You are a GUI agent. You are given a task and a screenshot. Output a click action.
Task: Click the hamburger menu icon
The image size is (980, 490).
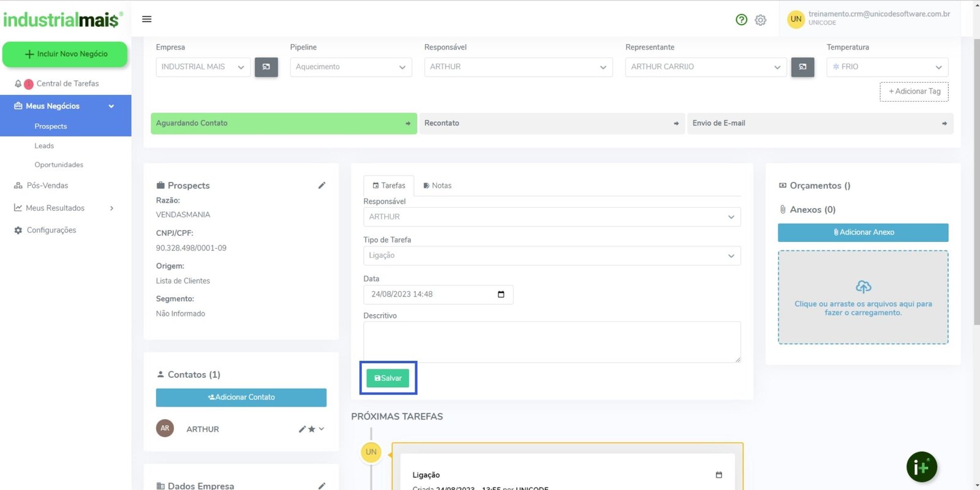(146, 19)
